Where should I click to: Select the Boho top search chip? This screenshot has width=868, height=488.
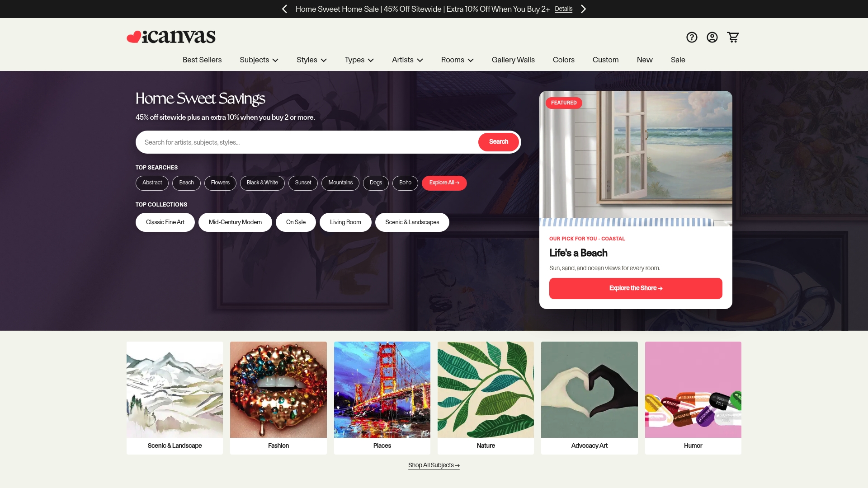[405, 183]
